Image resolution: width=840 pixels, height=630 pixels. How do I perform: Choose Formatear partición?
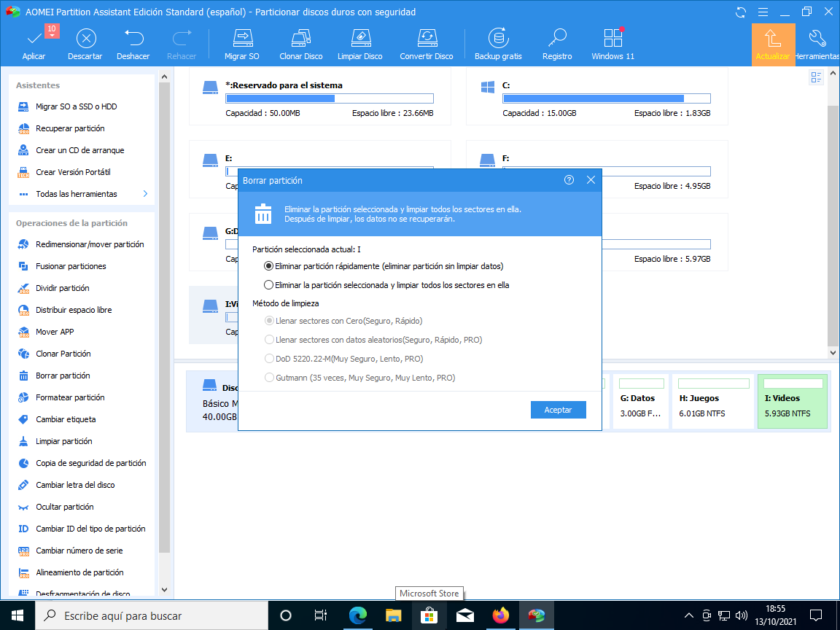pos(70,397)
